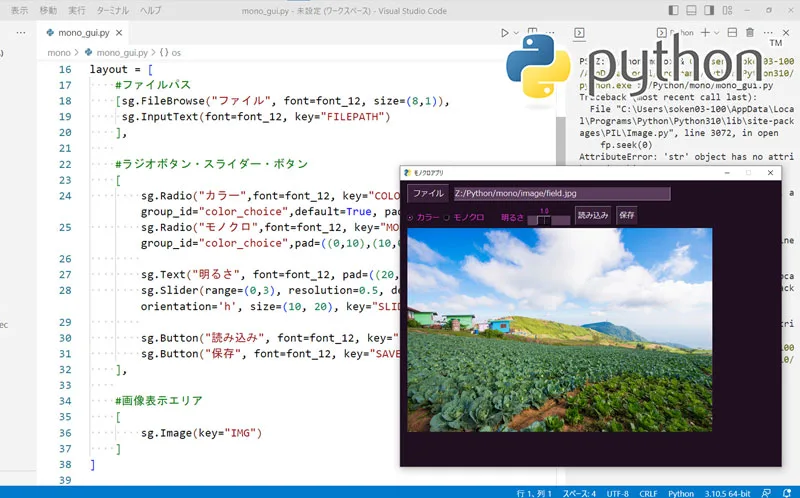Select the mono_gui.py editor tab
This screenshot has width=800, height=498.
pyautogui.click(x=84, y=33)
